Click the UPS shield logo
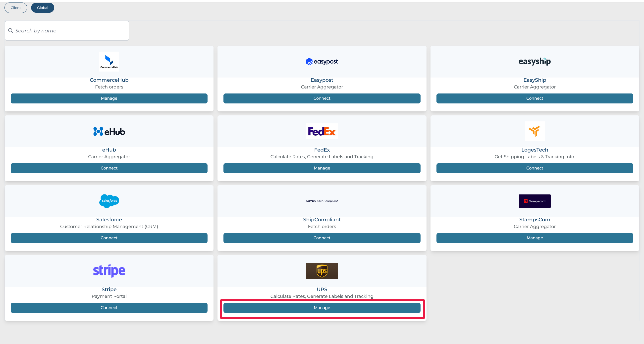 [322, 271]
